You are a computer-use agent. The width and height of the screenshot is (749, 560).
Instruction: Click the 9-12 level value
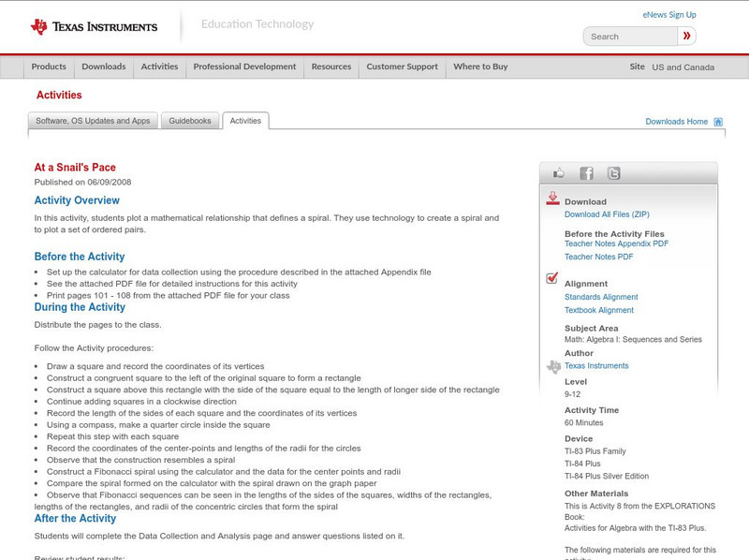coord(572,394)
